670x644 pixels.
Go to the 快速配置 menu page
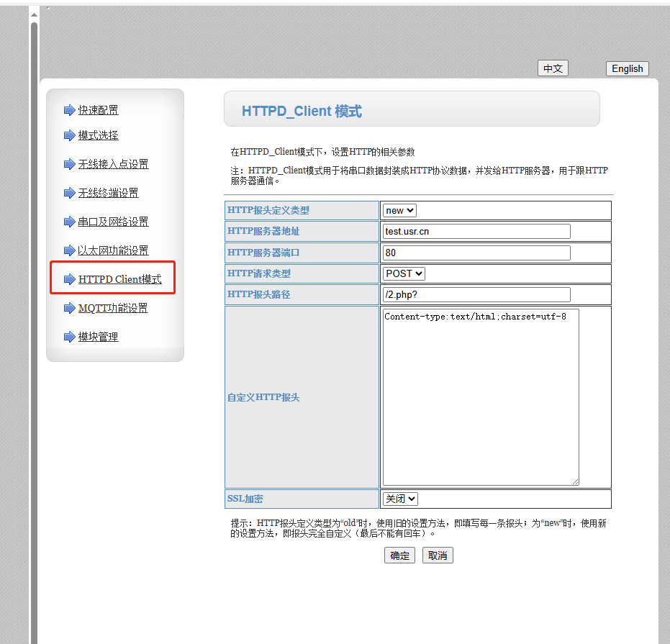click(98, 110)
